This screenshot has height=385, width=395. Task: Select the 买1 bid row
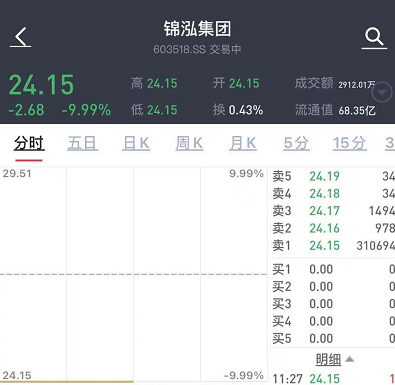(333, 269)
